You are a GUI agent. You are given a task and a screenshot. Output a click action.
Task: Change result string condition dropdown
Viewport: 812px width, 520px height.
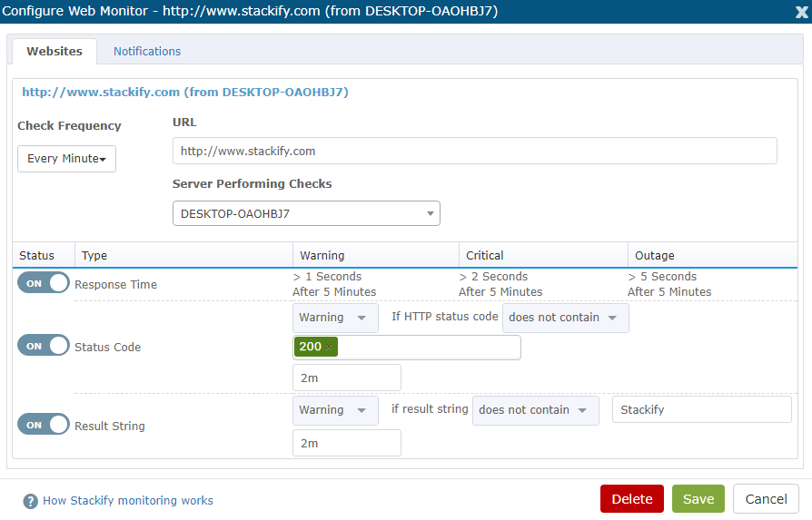(x=536, y=410)
